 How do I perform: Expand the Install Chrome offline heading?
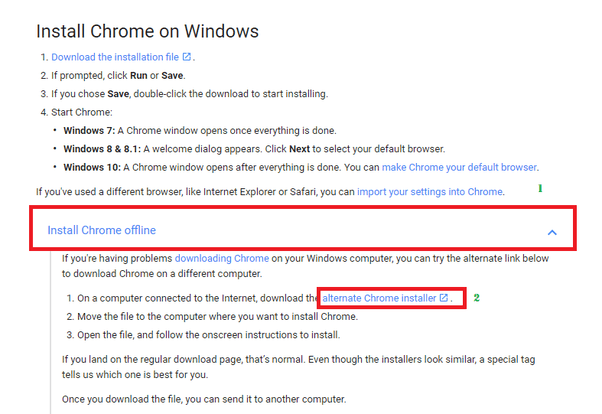coord(102,231)
